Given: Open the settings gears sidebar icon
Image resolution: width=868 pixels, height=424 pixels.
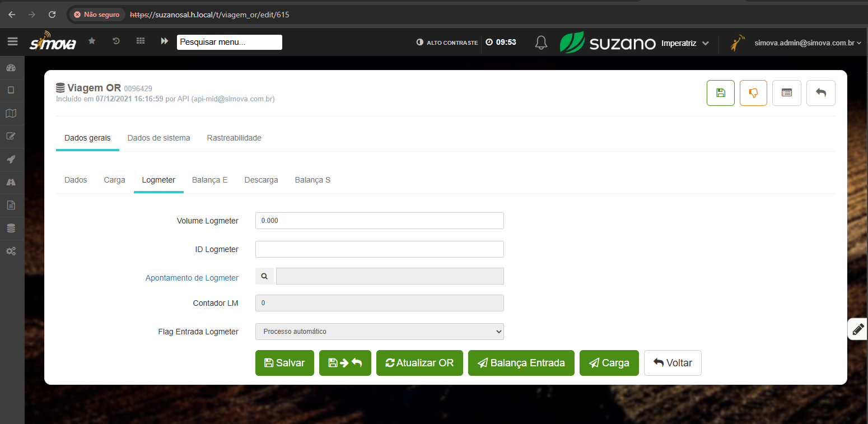Looking at the screenshot, I should pos(11,251).
